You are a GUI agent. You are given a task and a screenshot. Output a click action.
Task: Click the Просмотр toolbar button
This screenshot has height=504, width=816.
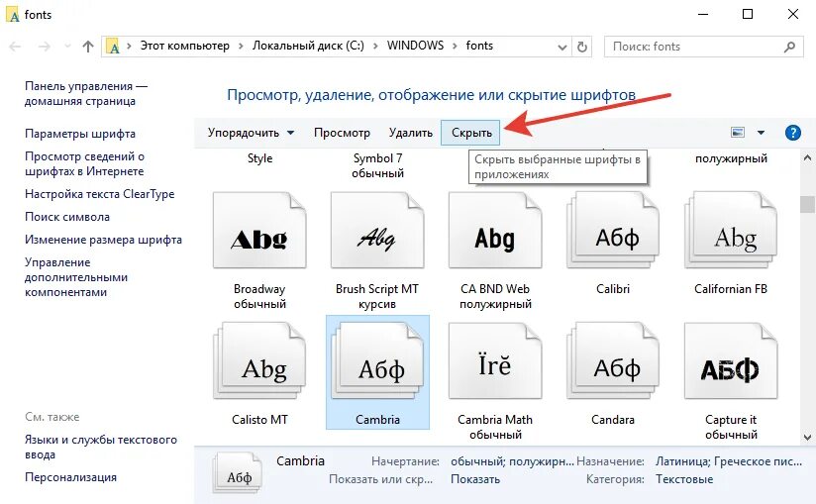[342, 133]
